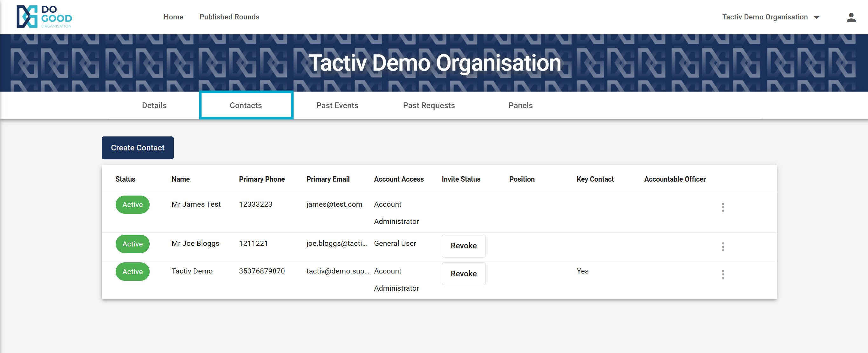Viewport: 868px width, 353px height.
Task: Click the Name column header
Action: [180, 179]
